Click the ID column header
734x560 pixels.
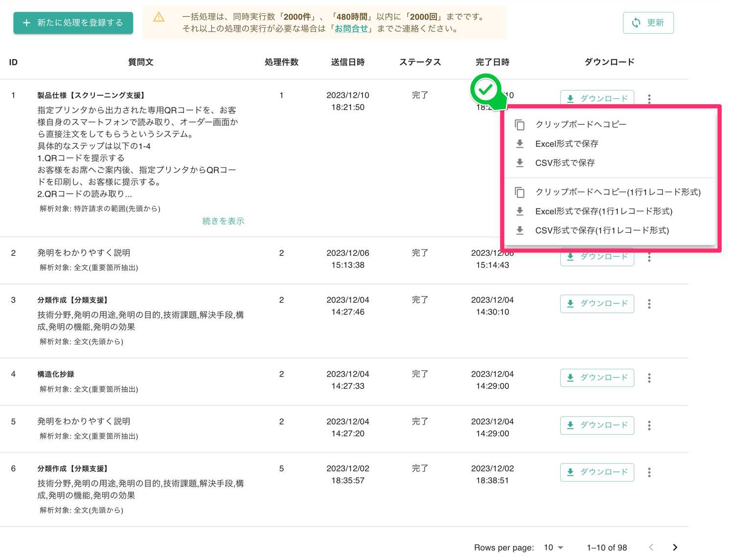[x=13, y=62]
